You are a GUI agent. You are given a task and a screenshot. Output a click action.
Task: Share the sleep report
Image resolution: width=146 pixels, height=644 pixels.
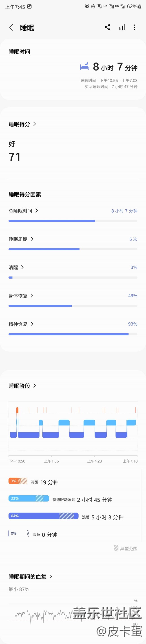pyautogui.click(x=107, y=27)
